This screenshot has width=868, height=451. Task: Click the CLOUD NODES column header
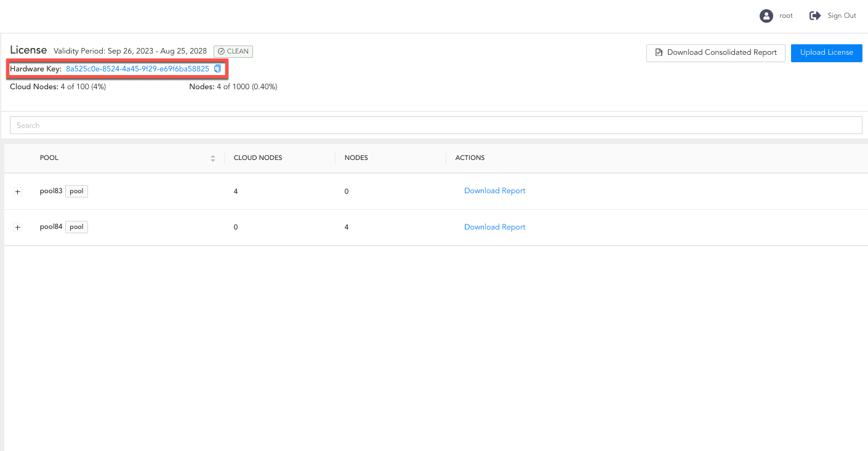click(x=258, y=158)
